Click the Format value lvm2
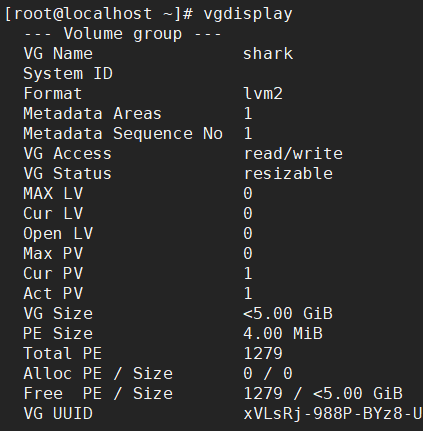This screenshot has height=431, width=423. click(x=263, y=94)
